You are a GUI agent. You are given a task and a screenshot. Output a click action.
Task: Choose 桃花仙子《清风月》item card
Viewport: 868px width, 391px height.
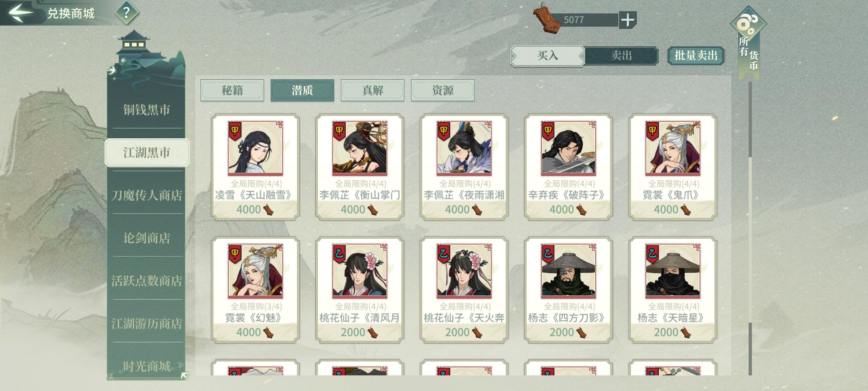359,290
